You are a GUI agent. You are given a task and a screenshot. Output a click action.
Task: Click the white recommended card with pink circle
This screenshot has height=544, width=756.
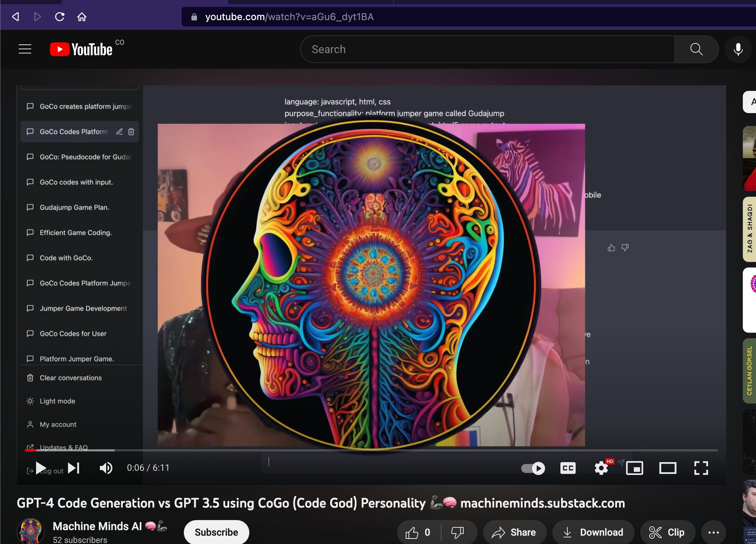tap(749, 300)
